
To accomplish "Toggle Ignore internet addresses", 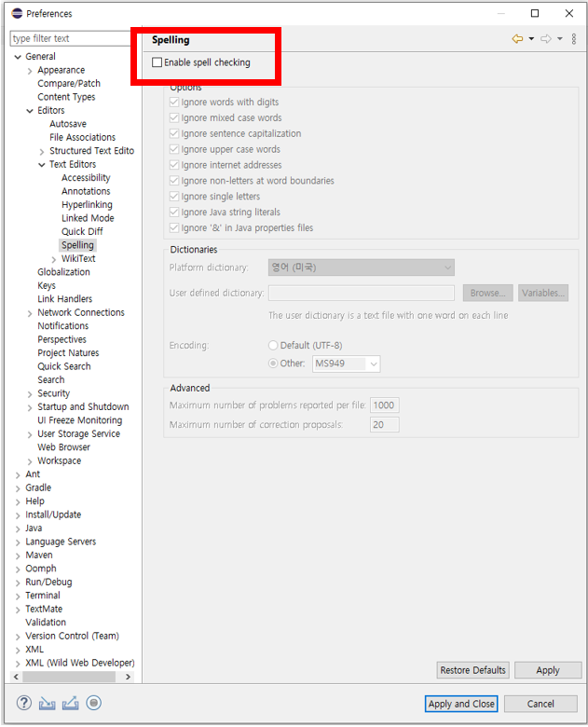I will click(174, 165).
